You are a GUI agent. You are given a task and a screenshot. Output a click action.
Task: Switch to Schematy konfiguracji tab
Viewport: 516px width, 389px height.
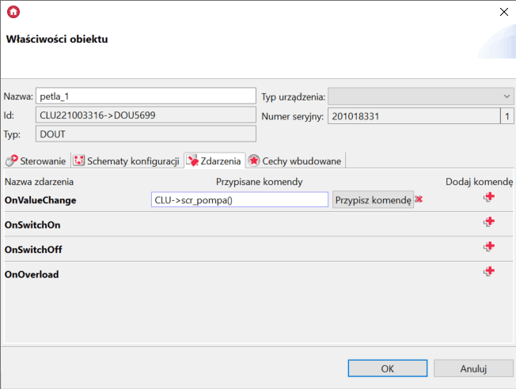(127, 161)
